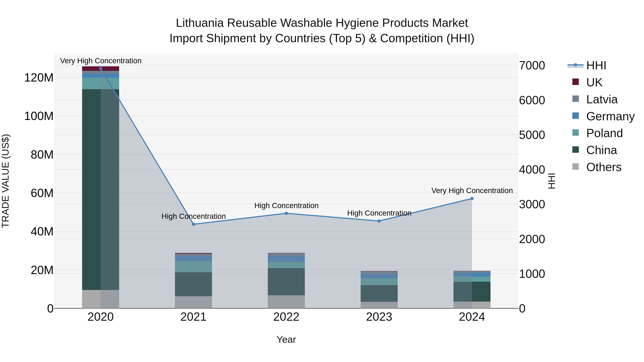Select the 2023 HHI data point
The height and width of the screenshot is (362, 644).
(379, 221)
